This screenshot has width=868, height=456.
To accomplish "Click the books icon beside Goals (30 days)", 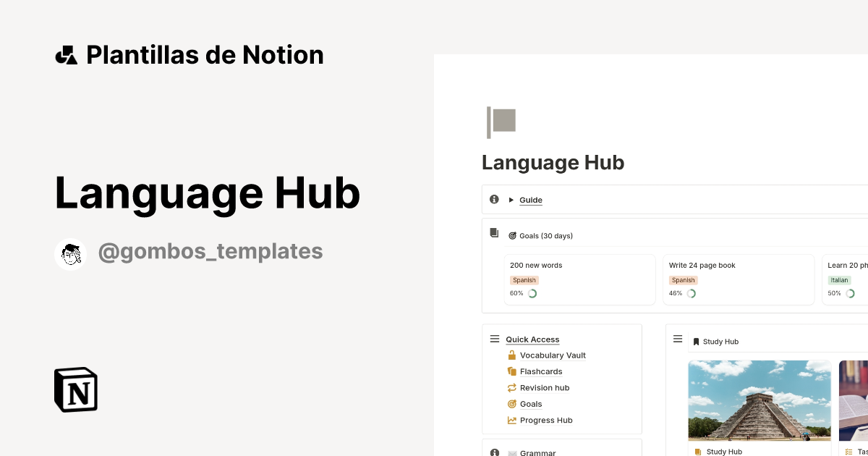I will [x=494, y=232].
